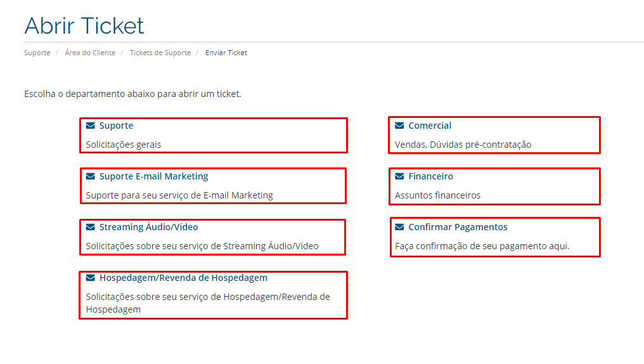The image size is (644, 364).
Task: Click the envelope icon beside Comercial
Action: click(399, 126)
